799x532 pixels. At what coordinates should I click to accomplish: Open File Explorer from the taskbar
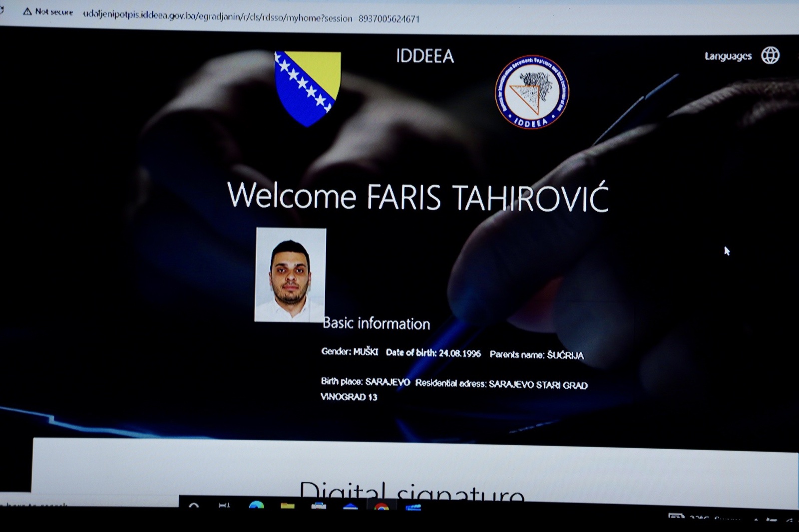288,506
